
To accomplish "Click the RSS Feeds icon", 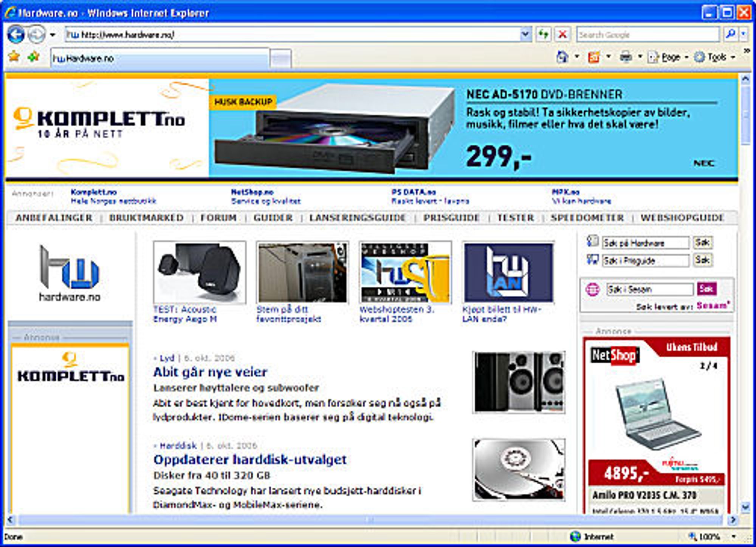I will tap(594, 57).
